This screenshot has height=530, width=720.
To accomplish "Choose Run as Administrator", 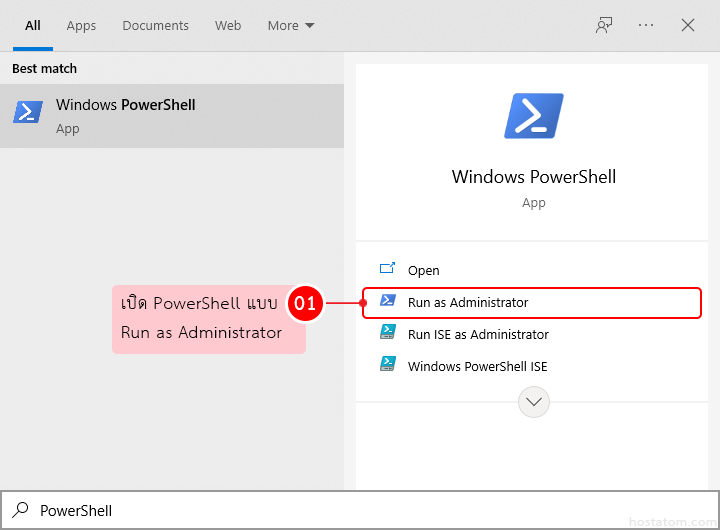I will pyautogui.click(x=468, y=302).
